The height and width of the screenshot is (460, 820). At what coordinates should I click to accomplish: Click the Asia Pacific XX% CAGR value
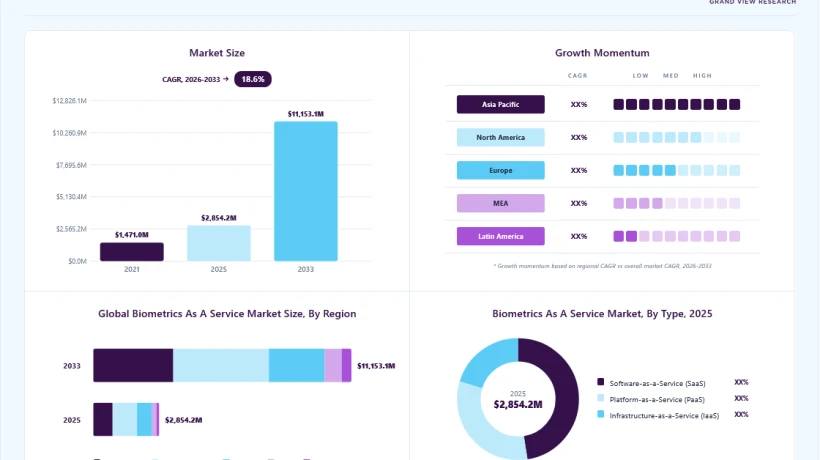pos(579,105)
